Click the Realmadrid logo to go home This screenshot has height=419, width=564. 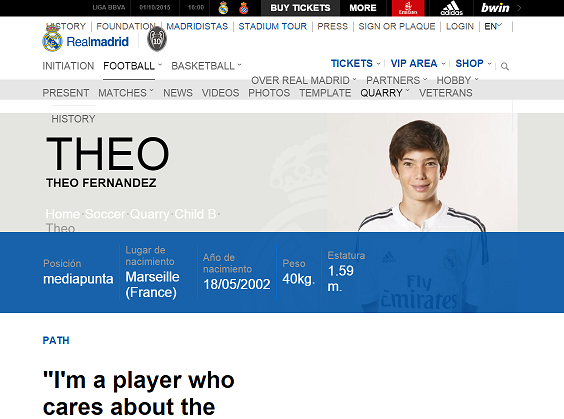[86, 41]
